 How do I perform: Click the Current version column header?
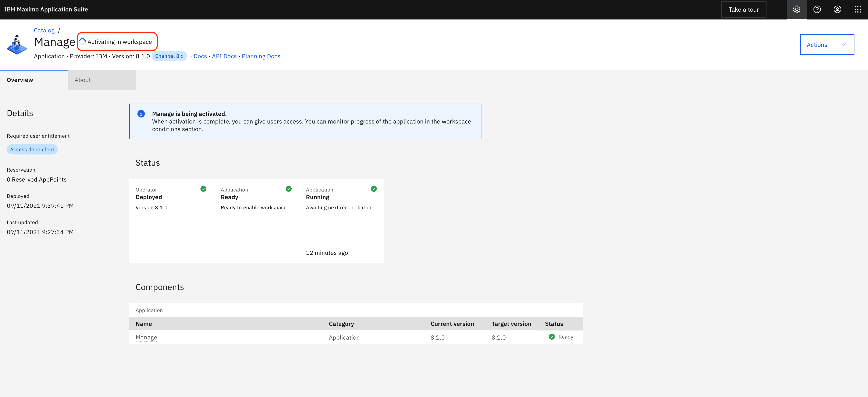pos(452,323)
